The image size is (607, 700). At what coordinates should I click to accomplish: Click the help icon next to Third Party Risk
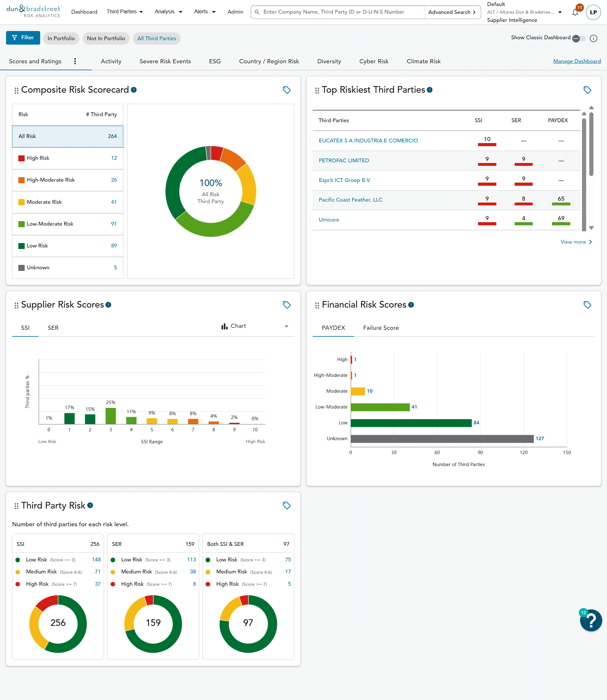point(90,505)
